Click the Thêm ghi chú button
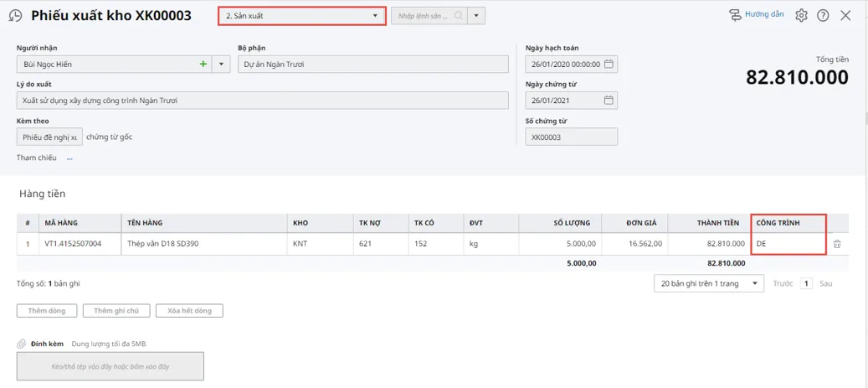868x388 pixels. tap(116, 311)
